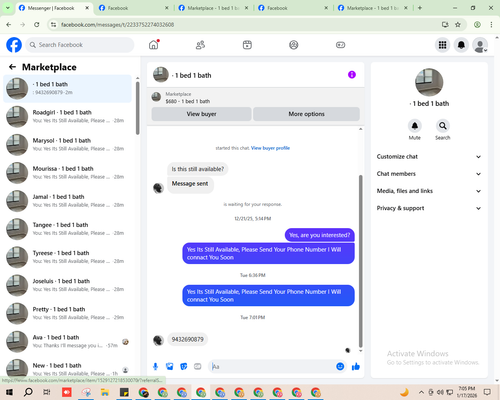
Task: Expand Customize chat section
Action: (x=429, y=157)
